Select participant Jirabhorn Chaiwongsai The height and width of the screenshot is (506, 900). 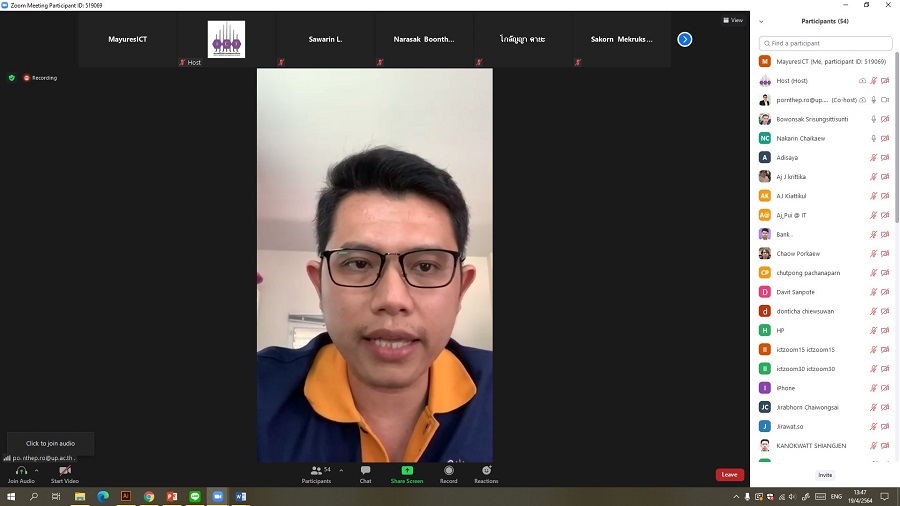[825, 407]
